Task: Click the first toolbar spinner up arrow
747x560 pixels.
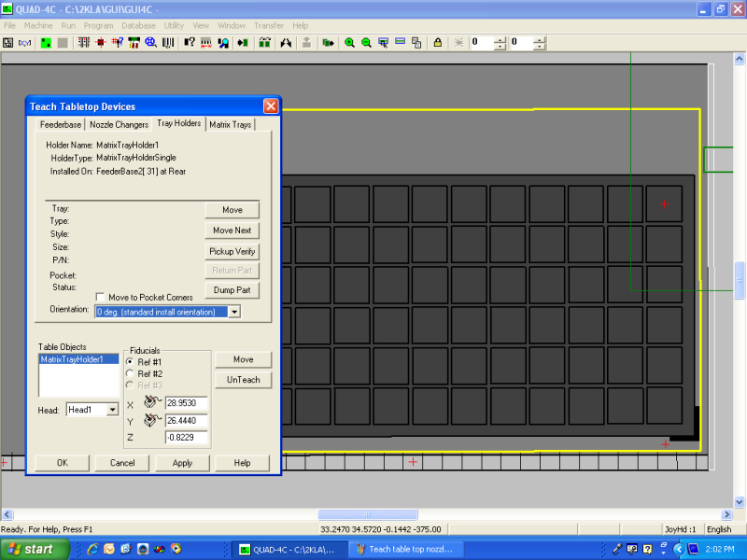Action: [500, 40]
